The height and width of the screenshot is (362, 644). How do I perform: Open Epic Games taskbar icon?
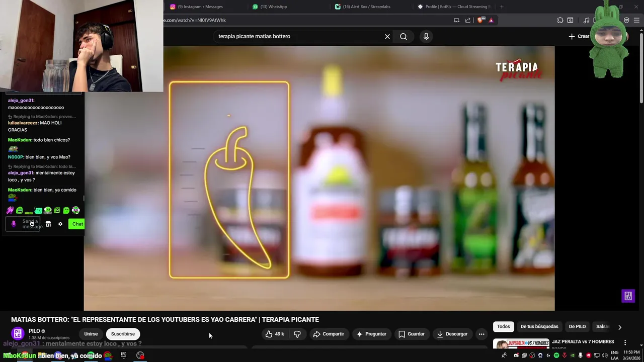point(123,355)
